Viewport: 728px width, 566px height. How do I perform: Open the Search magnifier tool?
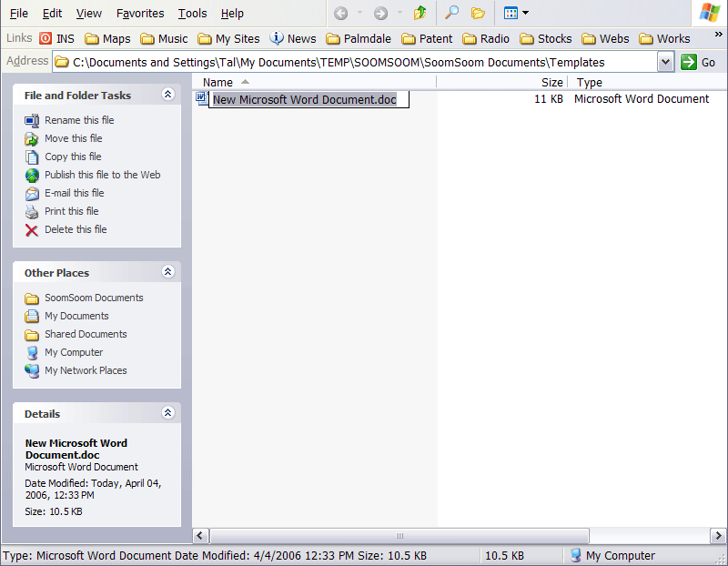click(451, 13)
